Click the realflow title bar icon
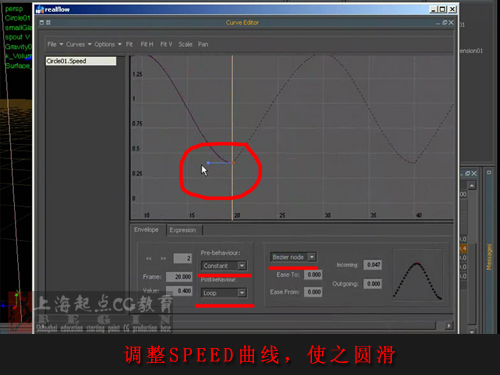 click(40, 9)
